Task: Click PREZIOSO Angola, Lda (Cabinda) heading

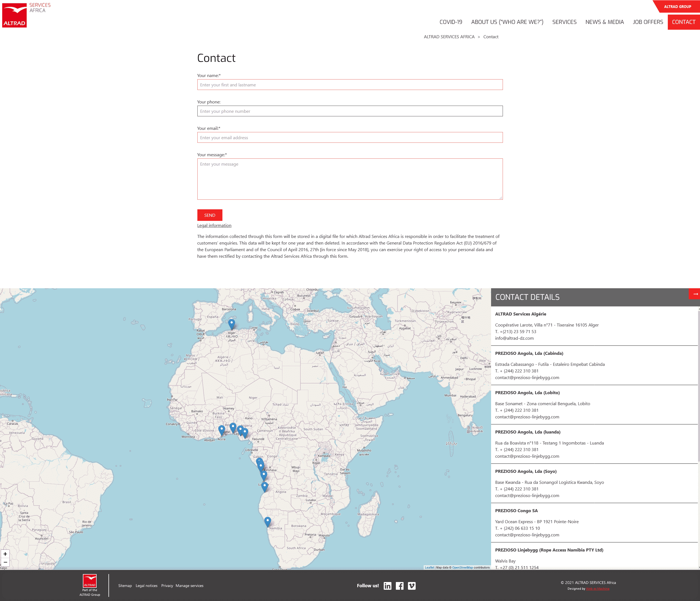Action: click(x=529, y=353)
